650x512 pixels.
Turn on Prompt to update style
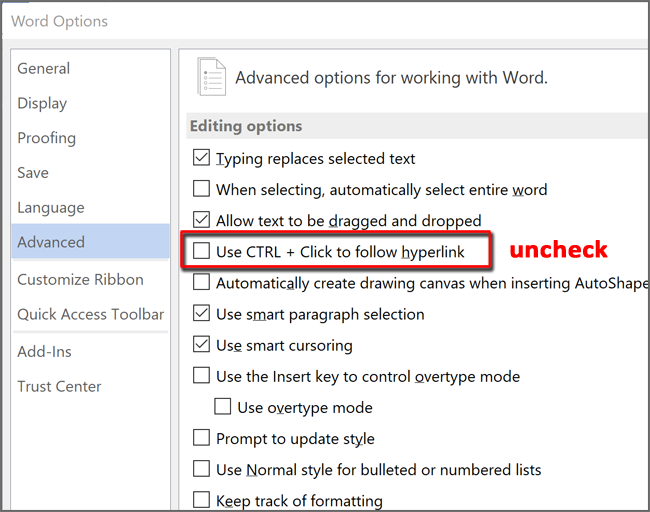[201, 438]
